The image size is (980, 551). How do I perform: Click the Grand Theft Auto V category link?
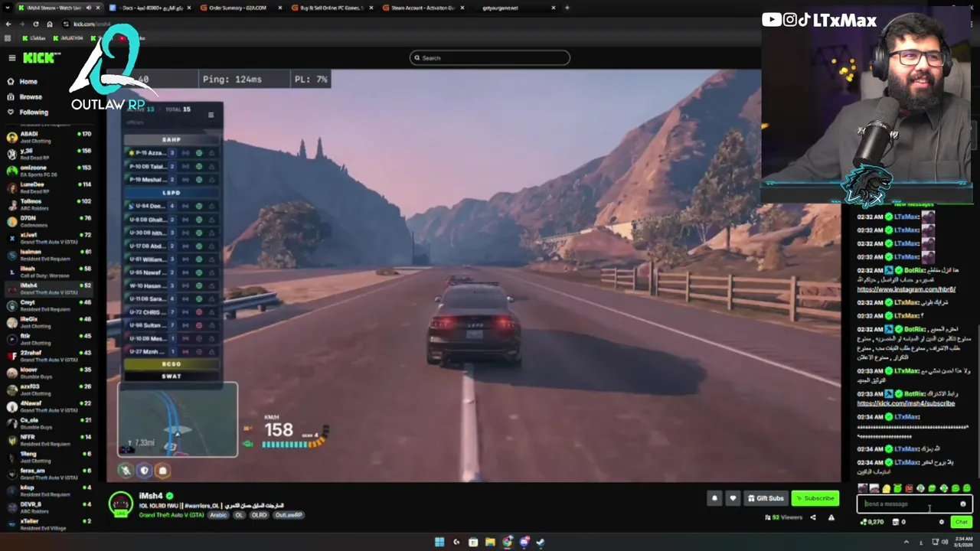172,515
